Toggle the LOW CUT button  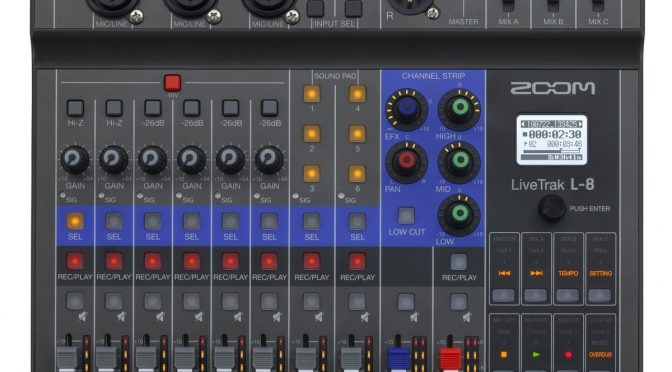[406, 216]
